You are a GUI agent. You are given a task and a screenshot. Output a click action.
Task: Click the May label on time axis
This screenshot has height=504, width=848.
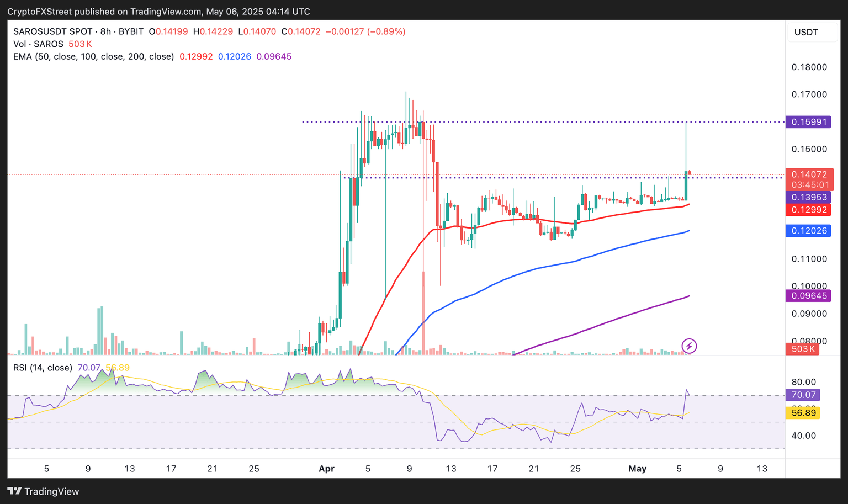(x=638, y=469)
